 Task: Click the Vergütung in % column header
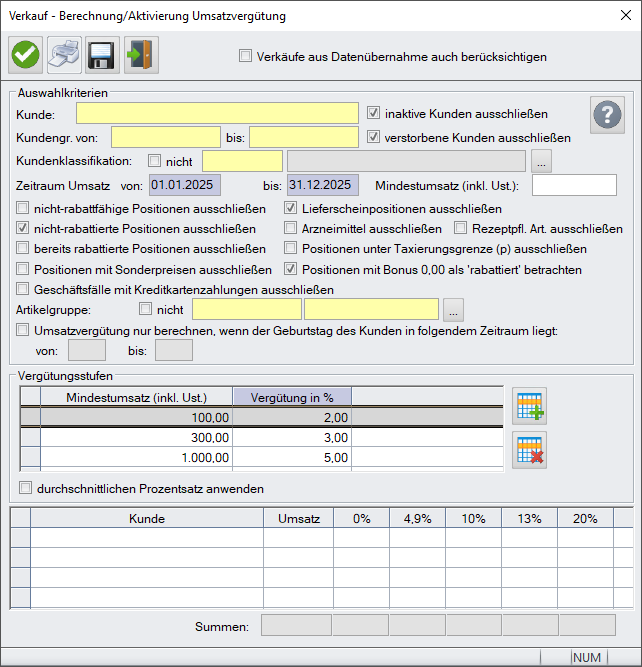(x=292, y=397)
